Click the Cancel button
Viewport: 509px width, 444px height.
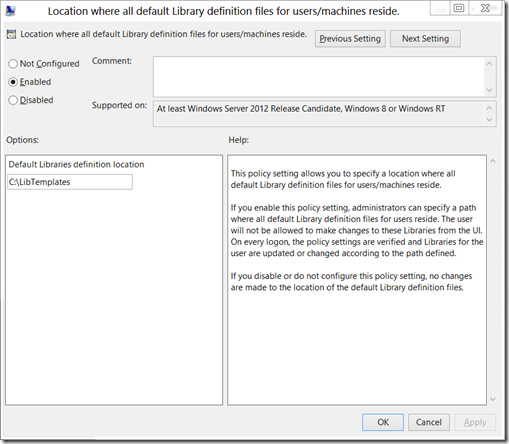(429, 422)
